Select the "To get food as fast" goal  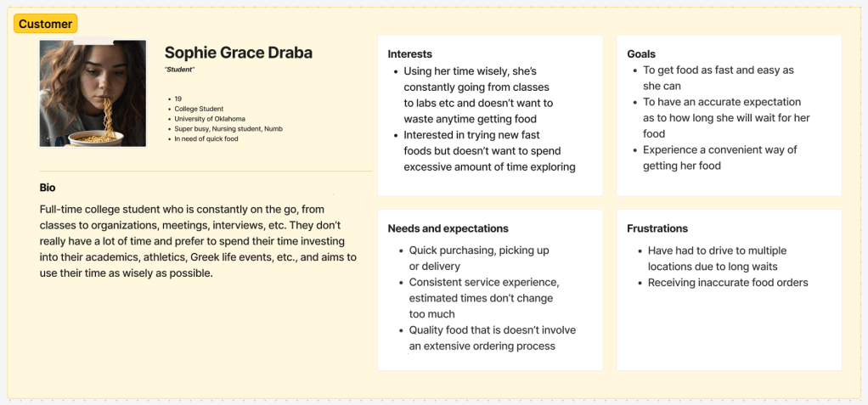[718, 78]
